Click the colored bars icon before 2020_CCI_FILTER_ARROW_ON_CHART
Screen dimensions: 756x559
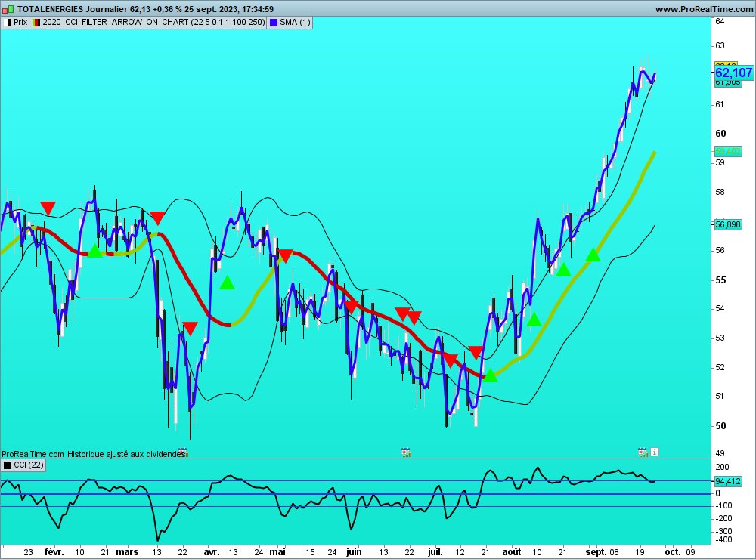coord(36,23)
